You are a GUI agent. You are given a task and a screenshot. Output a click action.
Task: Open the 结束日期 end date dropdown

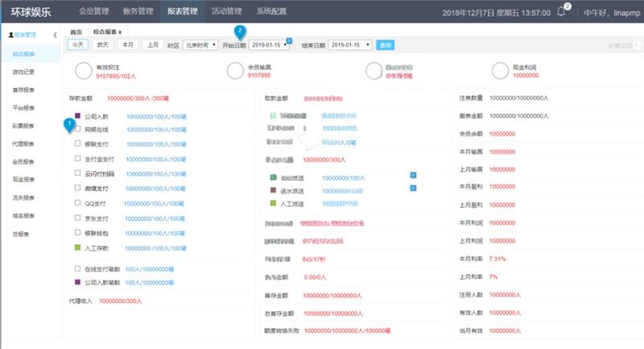click(350, 46)
